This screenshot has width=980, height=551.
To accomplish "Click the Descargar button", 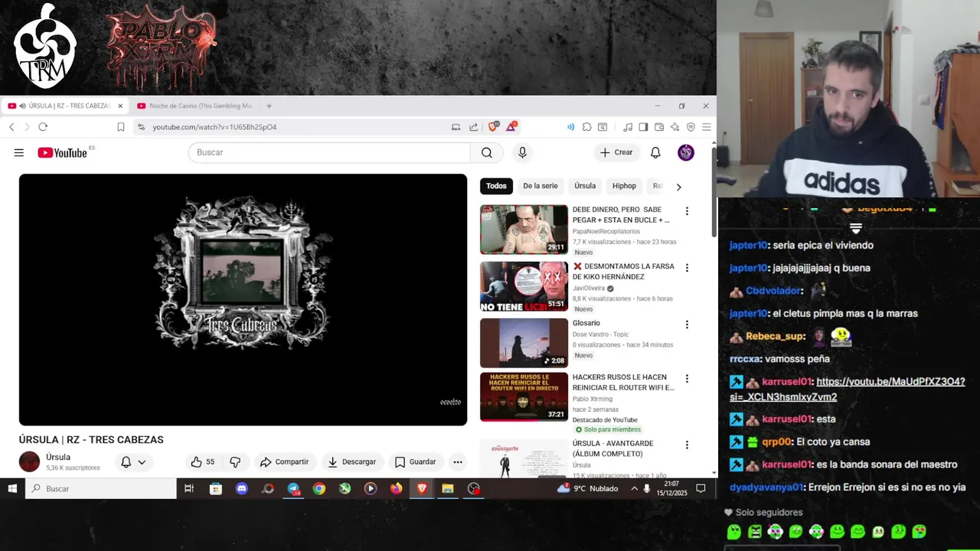I will [x=351, y=462].
